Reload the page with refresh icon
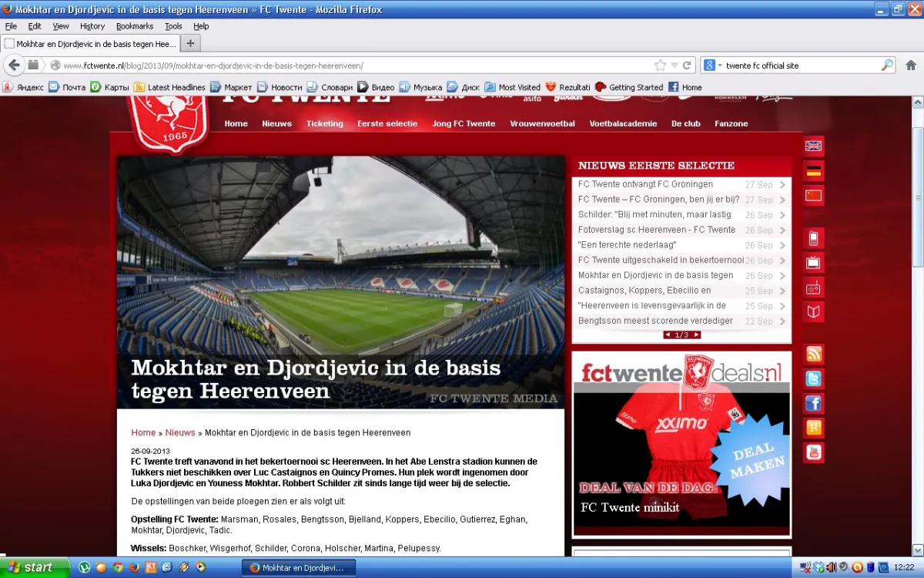 coord(687,66)
